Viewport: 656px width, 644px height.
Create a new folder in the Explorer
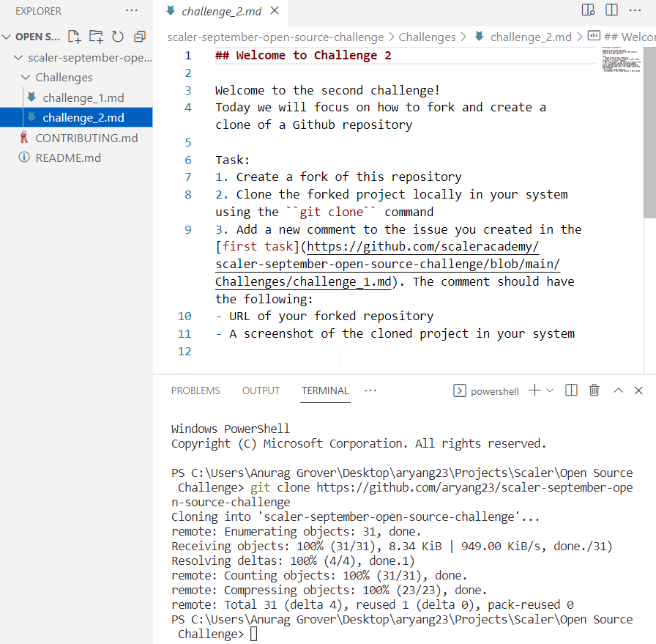pos(95,36)
